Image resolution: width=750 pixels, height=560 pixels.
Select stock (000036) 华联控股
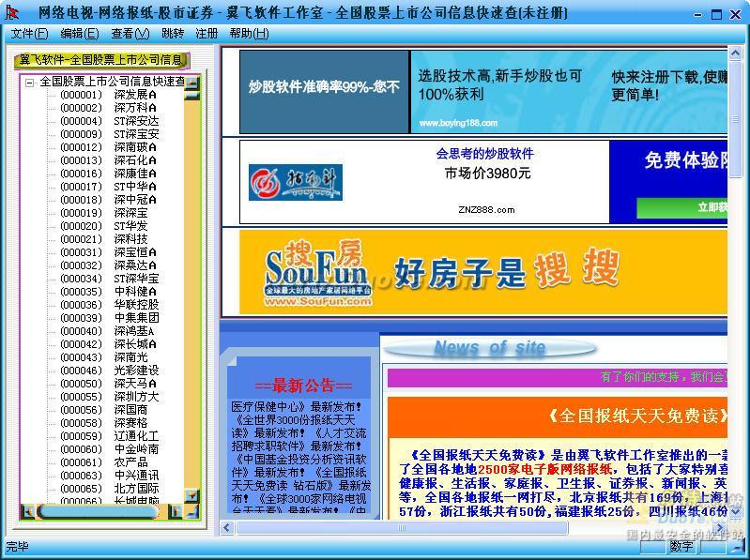[110, 305]
